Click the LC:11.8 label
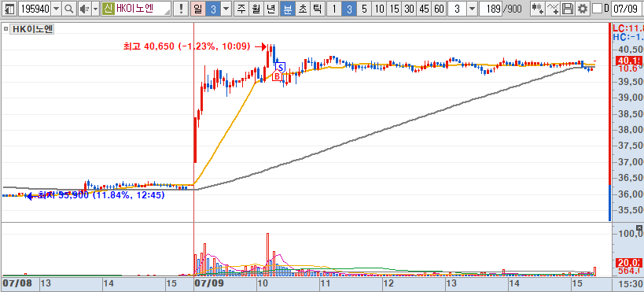The width and height of the screenshot is (644, 292). pos(627,28)
